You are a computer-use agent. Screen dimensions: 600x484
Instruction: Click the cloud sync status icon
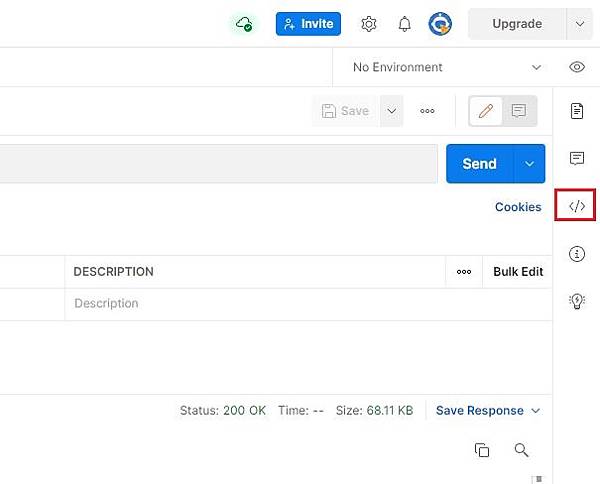(x=244, y=24)
